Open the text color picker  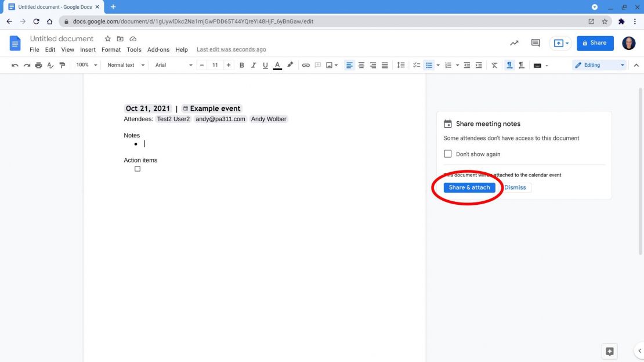click(277, 65)
